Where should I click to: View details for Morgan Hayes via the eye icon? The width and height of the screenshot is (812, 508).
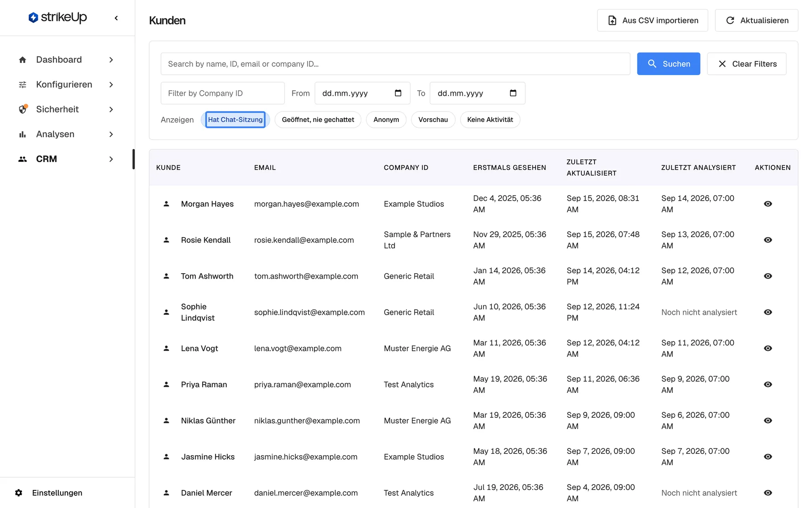point(768,204)
